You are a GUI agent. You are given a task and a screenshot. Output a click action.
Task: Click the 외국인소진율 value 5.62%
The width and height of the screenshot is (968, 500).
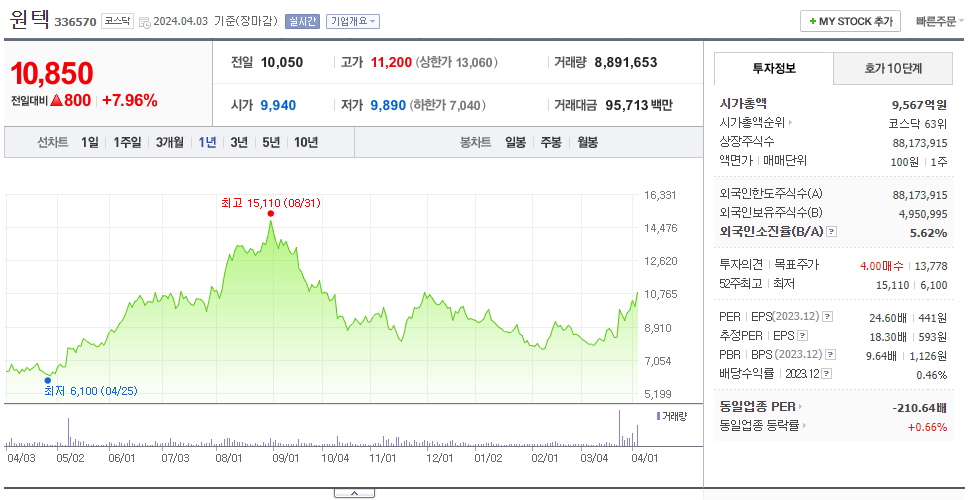tap(928, 233)
